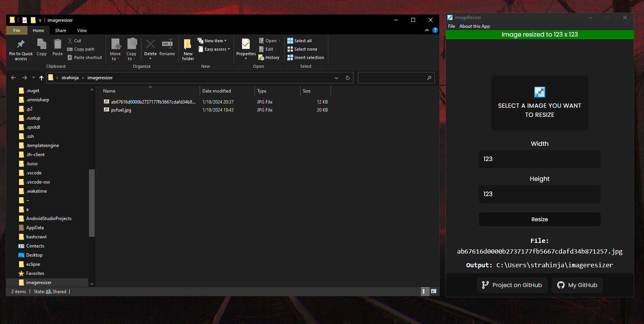Viewport: 644px width, 324px height.
Task: Open the Properties icon
Action: 246,44
